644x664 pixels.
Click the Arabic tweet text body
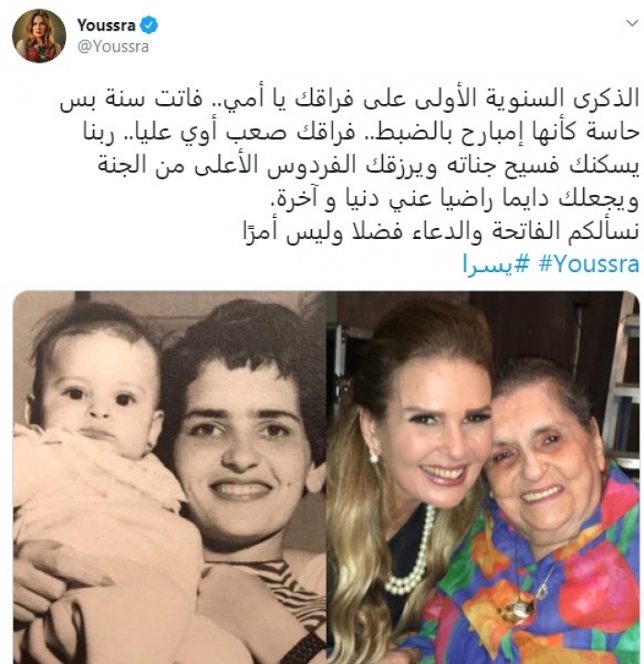pos(350,166)
